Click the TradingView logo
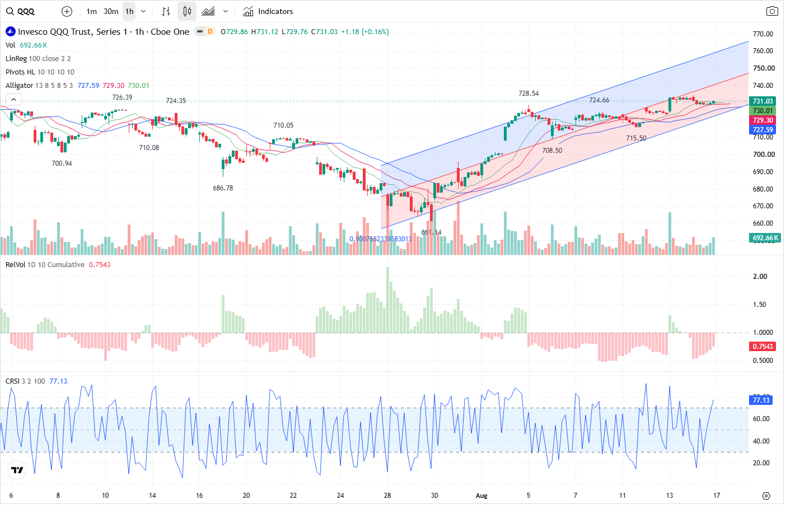795x532 pixels. pos(17,470)
